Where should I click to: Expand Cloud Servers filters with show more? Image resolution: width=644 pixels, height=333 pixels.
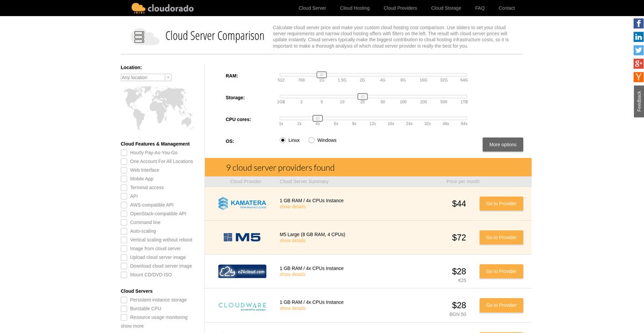(132, 326)
